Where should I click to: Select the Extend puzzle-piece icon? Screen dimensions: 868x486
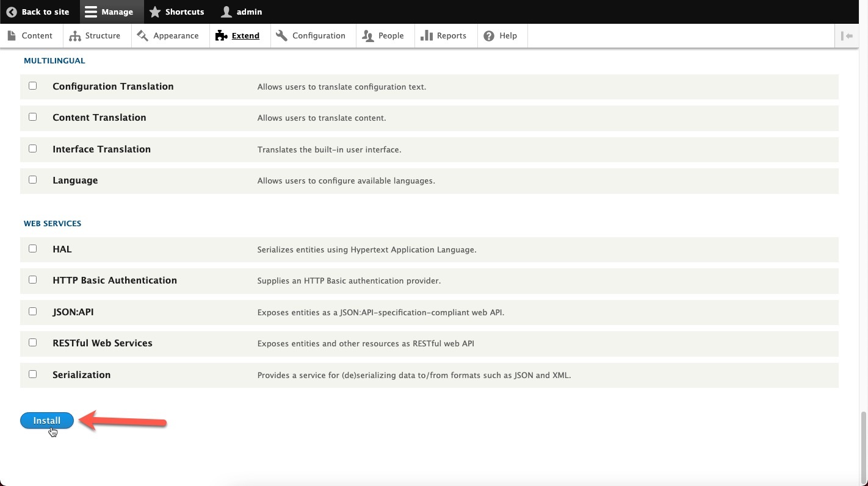(221, 35)
